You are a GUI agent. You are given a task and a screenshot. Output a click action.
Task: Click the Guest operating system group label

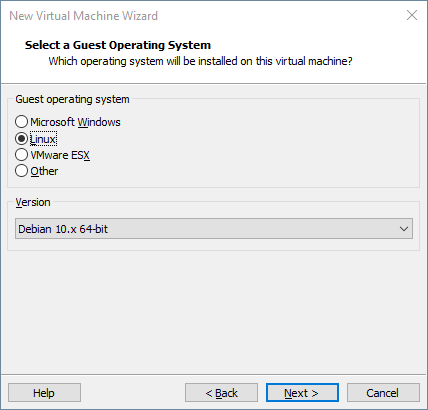72,99
